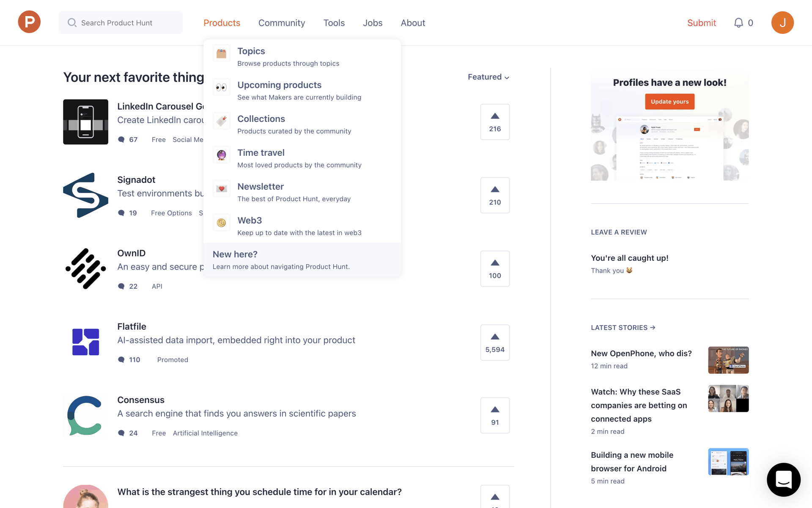This screenshot has width=812, height=508.
Task: Click the Time travel crystal ball icon
Action: (x=222, y=155)
